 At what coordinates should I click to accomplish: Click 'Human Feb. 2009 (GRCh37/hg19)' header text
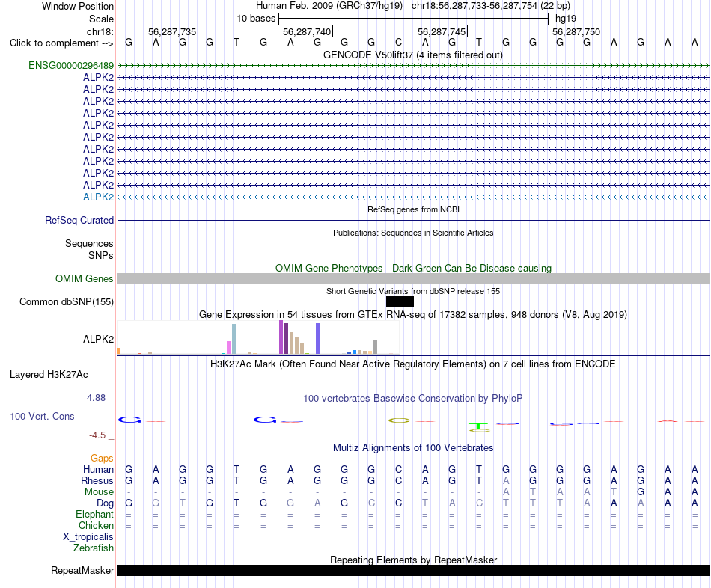[x=329, y=6]
